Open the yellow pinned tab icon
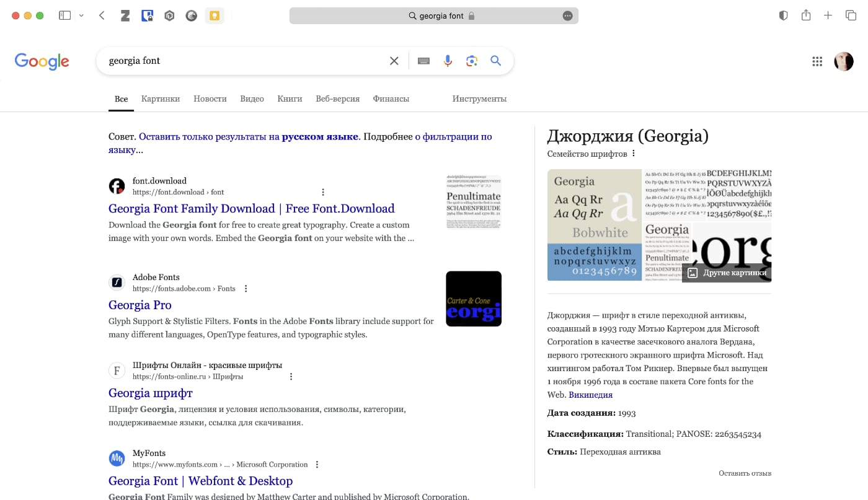 [214, 16]
